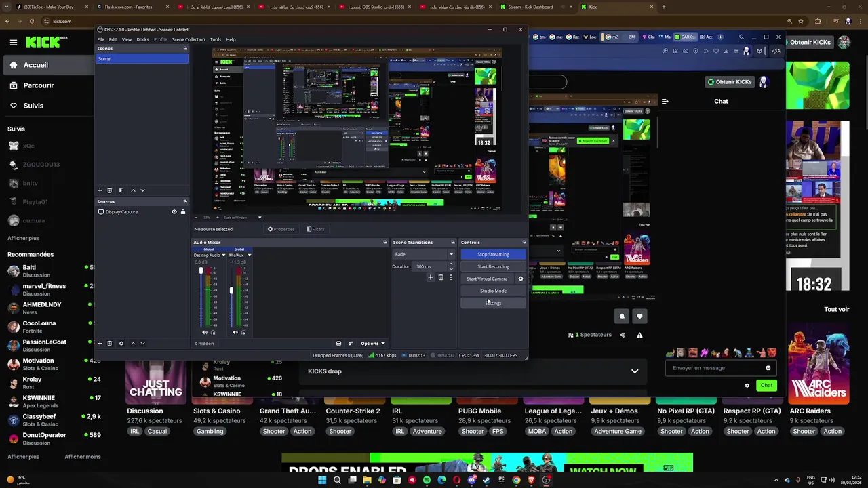Add a new source in the Sources dock

(100, 343)
